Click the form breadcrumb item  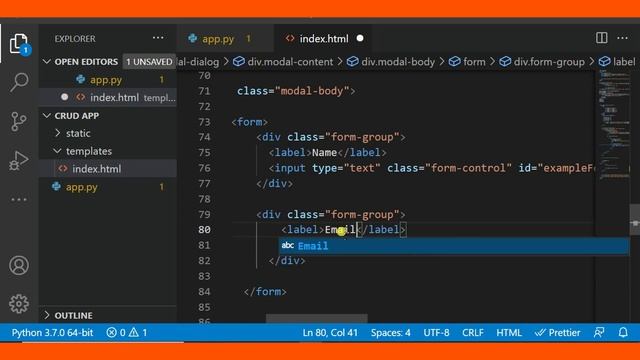467,62
